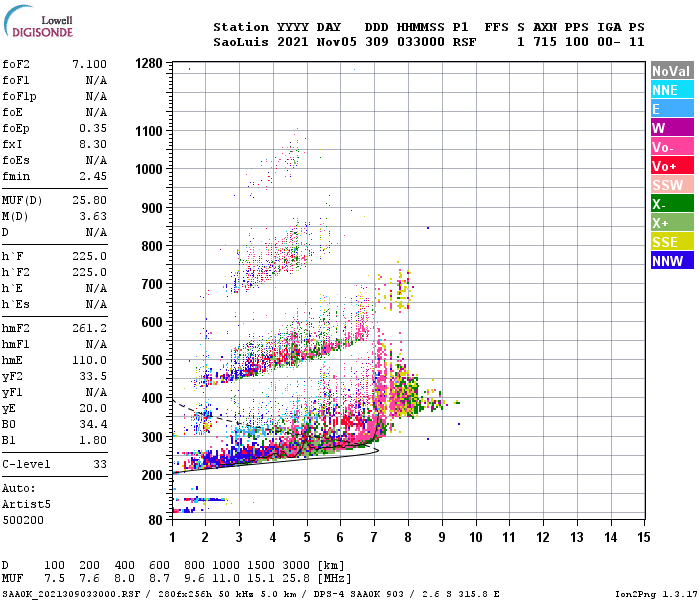Click the M(D) value 3.63

(93, 216)
